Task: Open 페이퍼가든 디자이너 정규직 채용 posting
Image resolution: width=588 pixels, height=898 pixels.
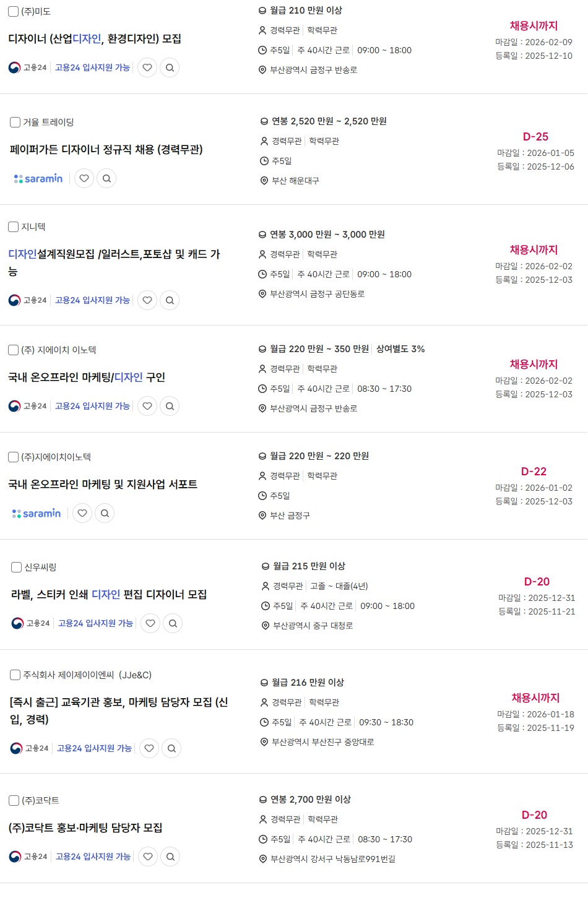Action: tap(106, 149)
